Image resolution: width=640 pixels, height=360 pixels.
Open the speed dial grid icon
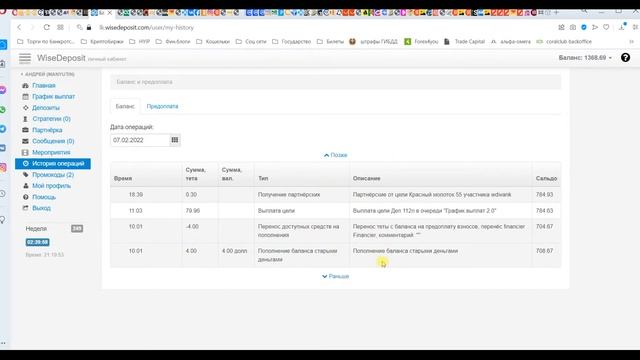(60, 27)
